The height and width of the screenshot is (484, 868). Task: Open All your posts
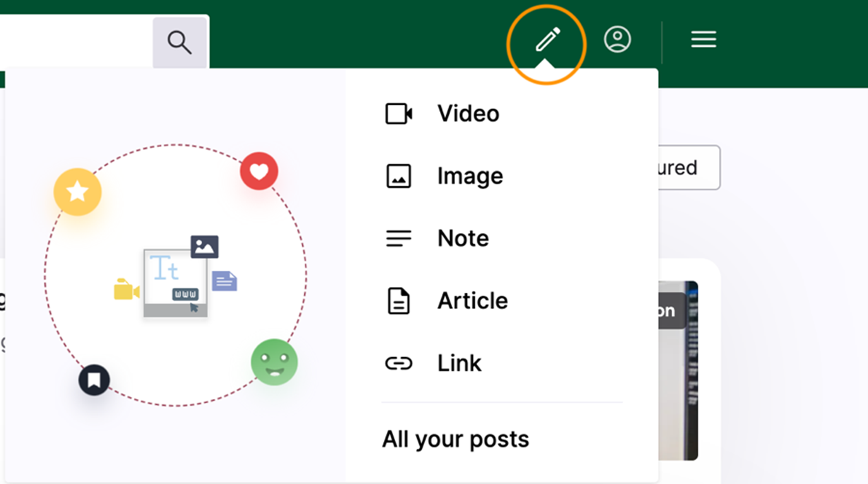(x=456, y=439)
